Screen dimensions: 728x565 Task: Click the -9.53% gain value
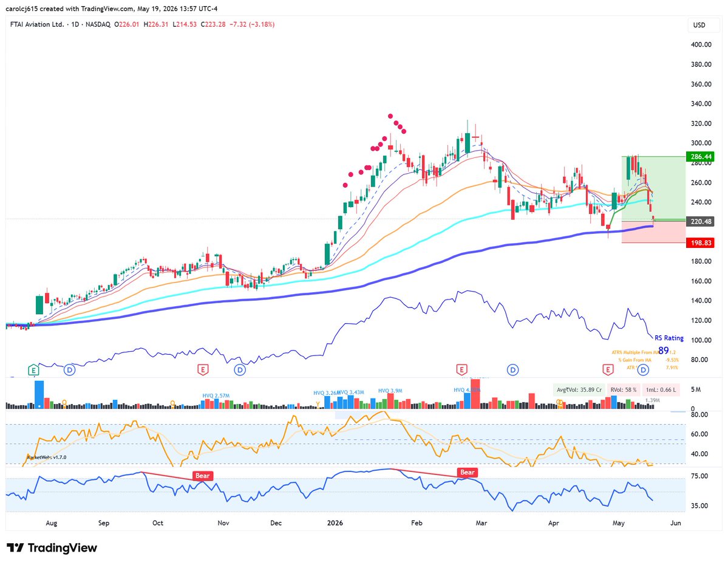(x=672, y=360)
